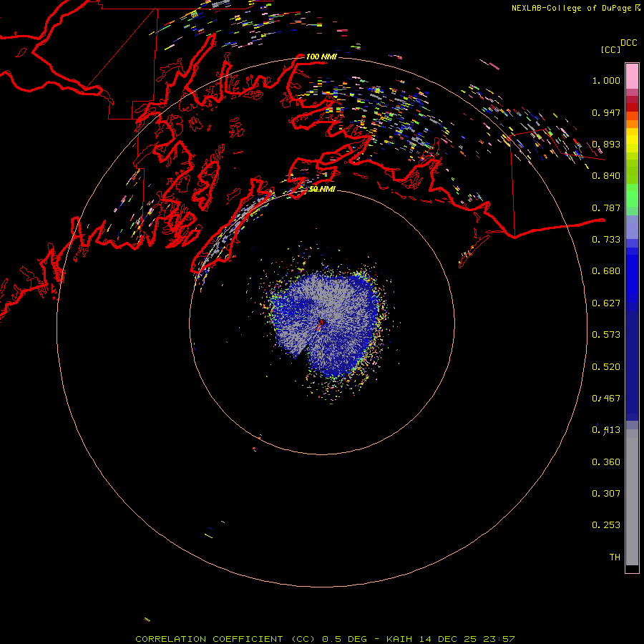The image size is (644, 644).
Task: Click the 0.947 scale value
Action: 606,112
